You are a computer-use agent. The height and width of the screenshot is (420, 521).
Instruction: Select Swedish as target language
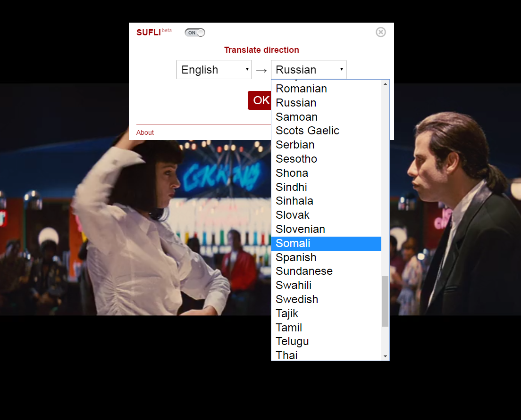tap(326, 299)
